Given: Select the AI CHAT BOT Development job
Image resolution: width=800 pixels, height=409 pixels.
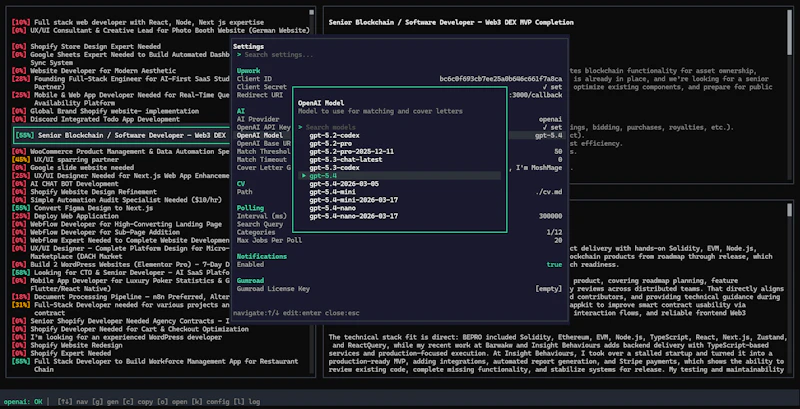Looking at the screenshot, I should pyautogui.click(x=65, y=184).
